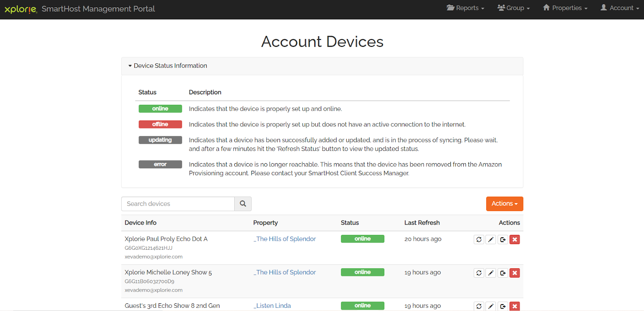Click the Actions column header
Image resolution: width=644 pixels, height=311 pixels.
(x=510, y=223)
